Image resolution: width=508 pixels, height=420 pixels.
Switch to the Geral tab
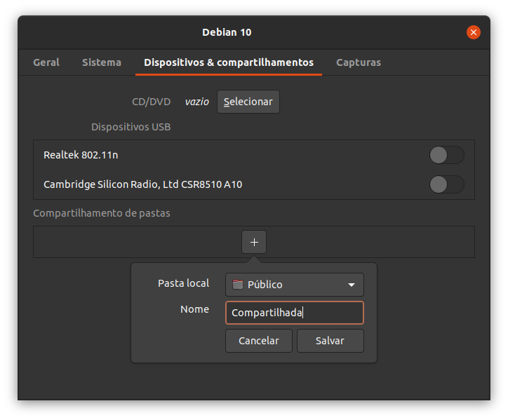click(x=46, y=62)
